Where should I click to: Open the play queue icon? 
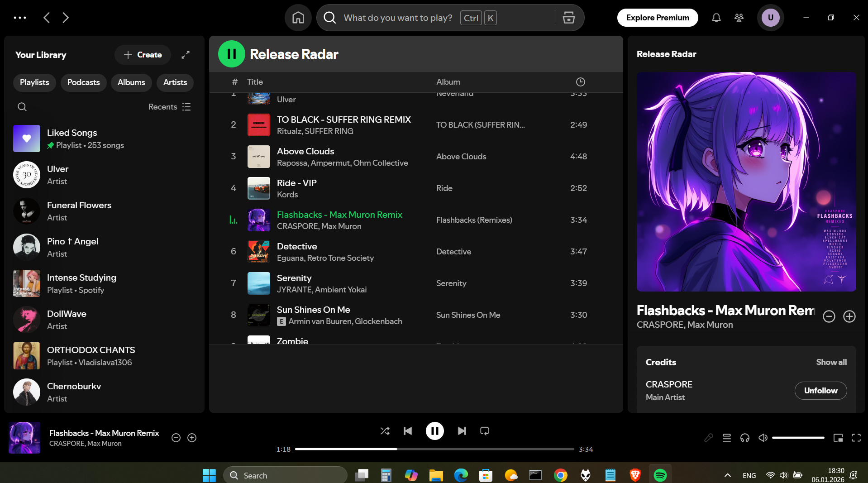click(727, 438)
